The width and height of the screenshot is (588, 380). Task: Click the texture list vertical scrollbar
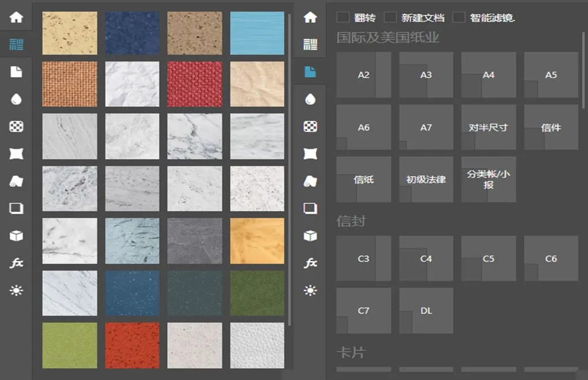tap(289, 167)
